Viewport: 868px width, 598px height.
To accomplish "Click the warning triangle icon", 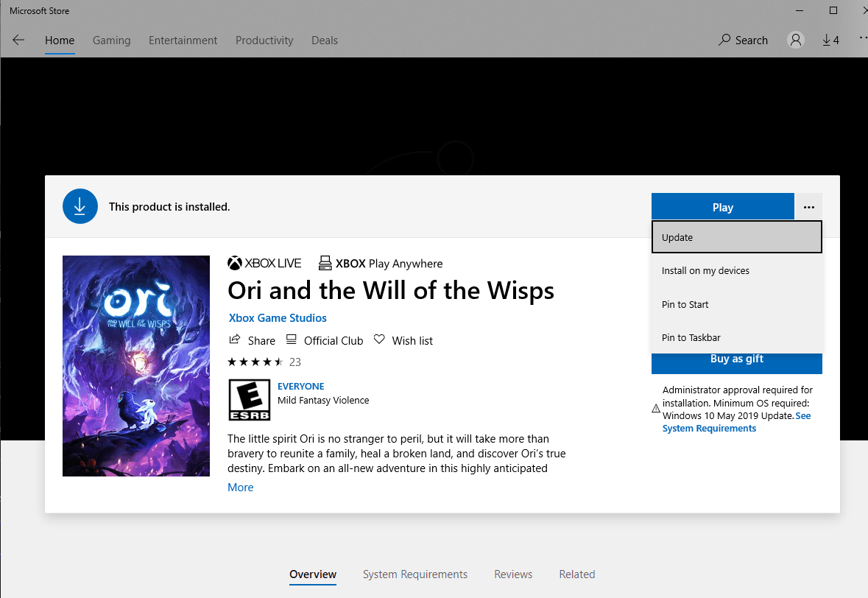I will click(x=656, y=409).
